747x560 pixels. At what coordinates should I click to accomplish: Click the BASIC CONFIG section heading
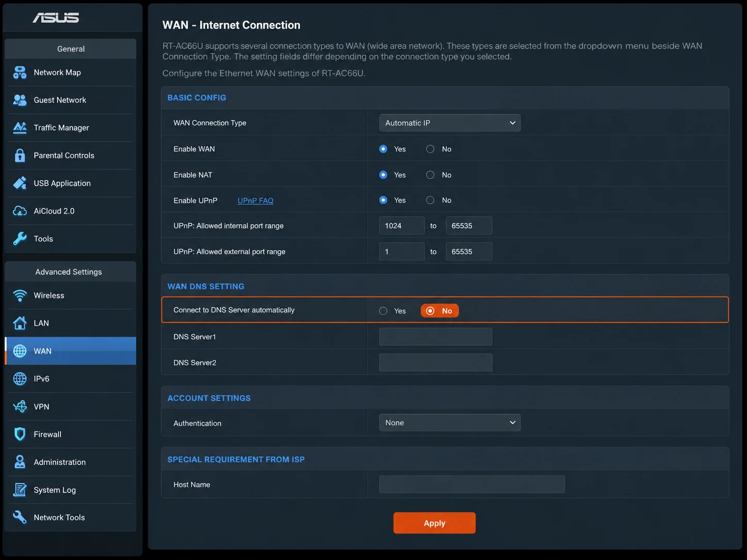tap(197, 98)
